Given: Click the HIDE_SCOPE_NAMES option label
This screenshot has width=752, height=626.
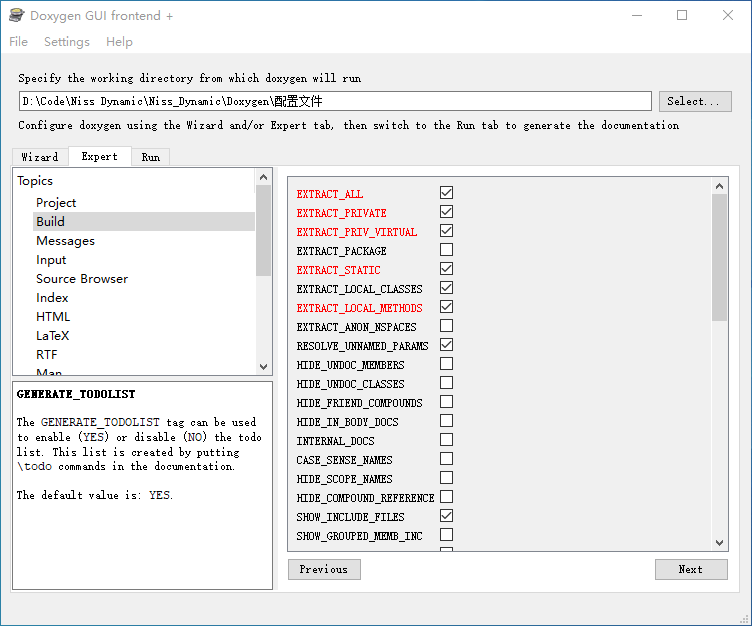Looking at the screenshot, I should [344, 479].
